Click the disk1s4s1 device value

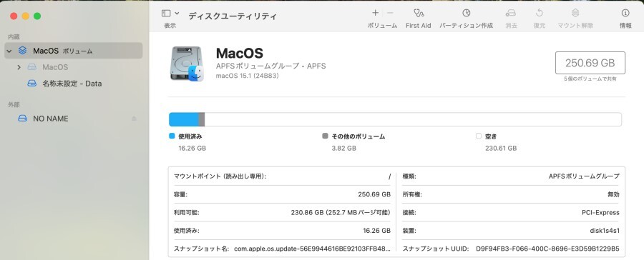pyautogui.click(x=605, y=231)
